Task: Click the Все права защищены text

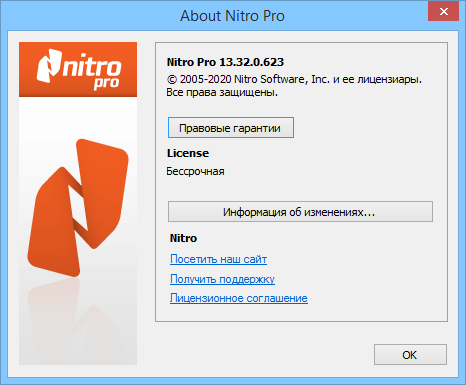Action: point(222,92)
